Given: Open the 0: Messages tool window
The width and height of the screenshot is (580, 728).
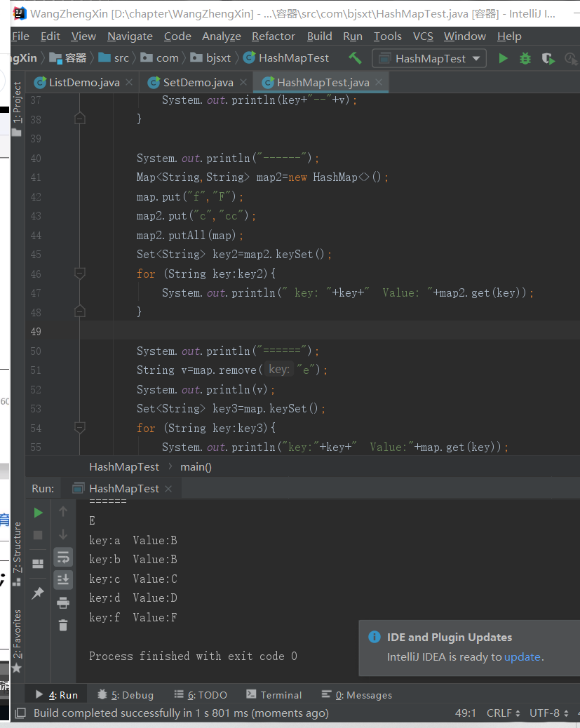Looking at the screenshot, I should point(357,694).
